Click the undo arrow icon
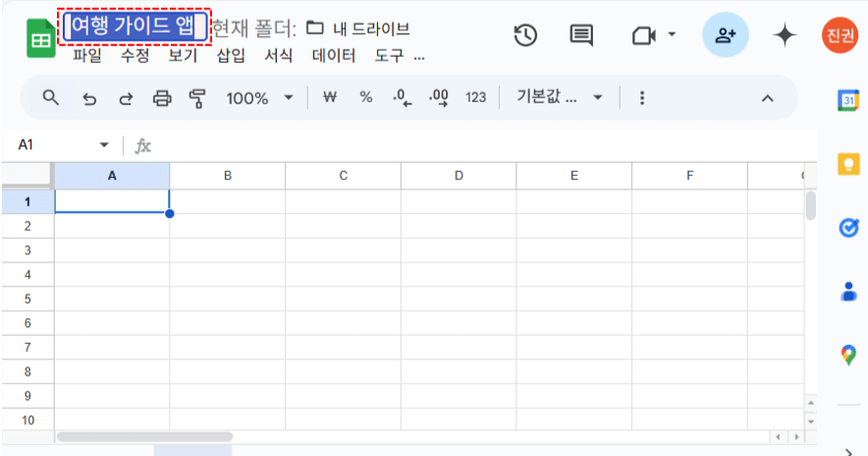 coord(89,98)
